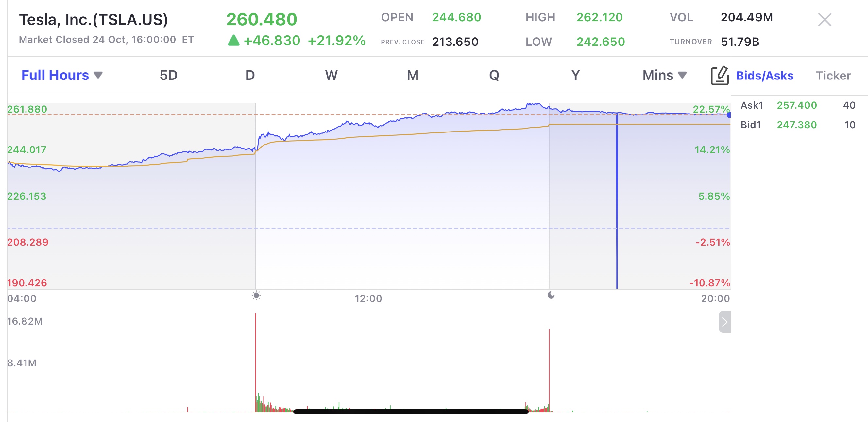This screenshot has height=422, width=868.
Task: Click the X to close the quote header
Action: click(x=825, y=20)
